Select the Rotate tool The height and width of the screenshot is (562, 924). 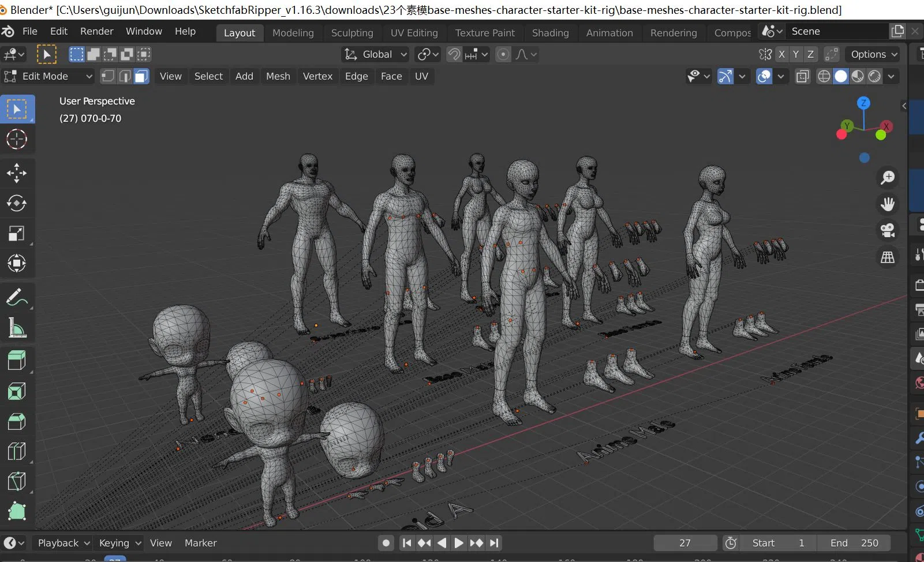point(17,203)
